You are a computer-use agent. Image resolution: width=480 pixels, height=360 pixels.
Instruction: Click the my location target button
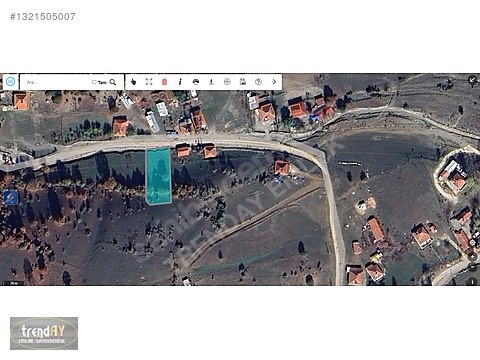tap(473, 242)
